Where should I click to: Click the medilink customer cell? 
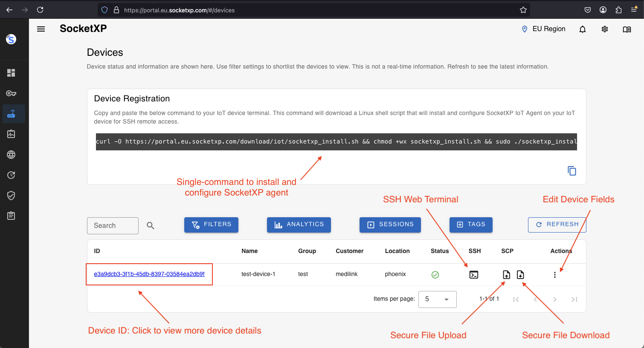click(x=346, y=274)
